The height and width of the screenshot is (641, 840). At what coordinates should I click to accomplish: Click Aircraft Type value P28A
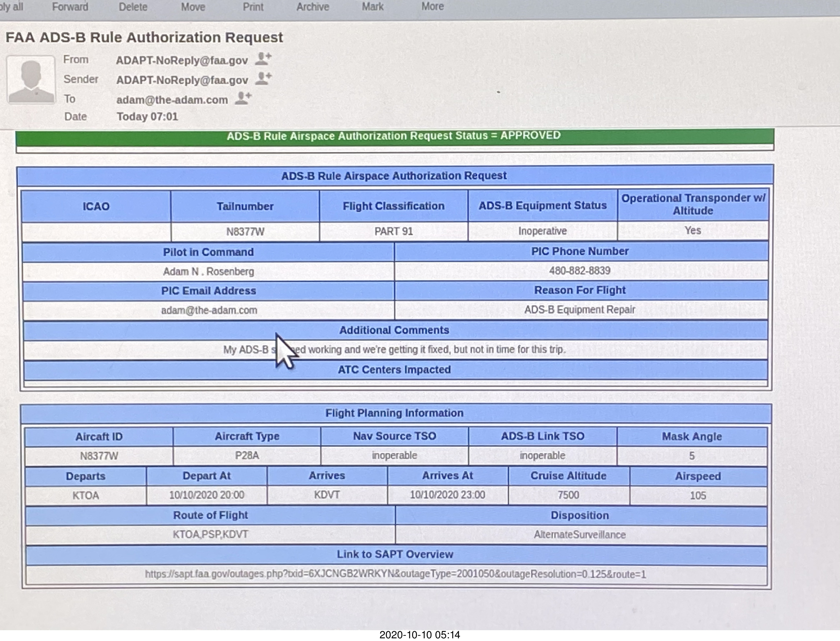247,456
